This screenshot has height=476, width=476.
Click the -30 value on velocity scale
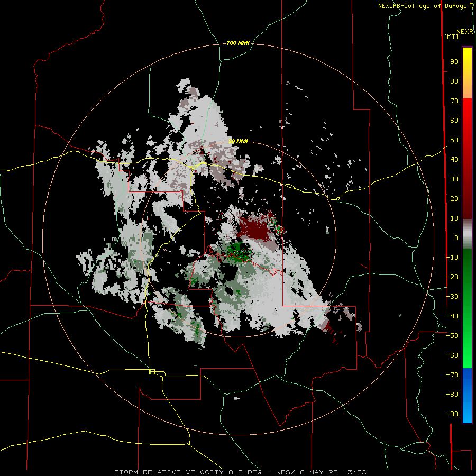point(452,297)
